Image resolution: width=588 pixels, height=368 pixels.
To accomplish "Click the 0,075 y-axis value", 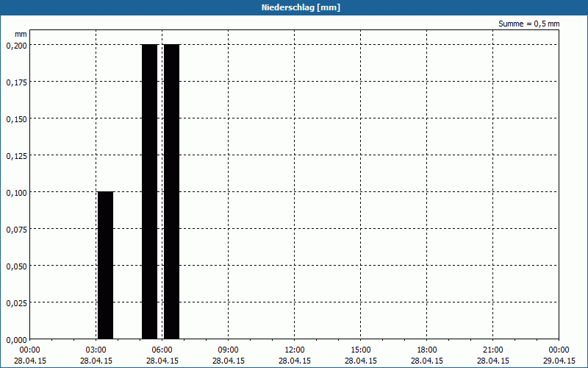I will click(x=16, y=230).
